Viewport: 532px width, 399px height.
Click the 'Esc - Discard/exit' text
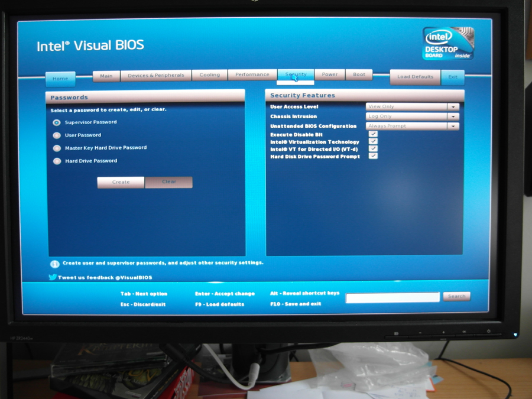click(x=143, y=304)
